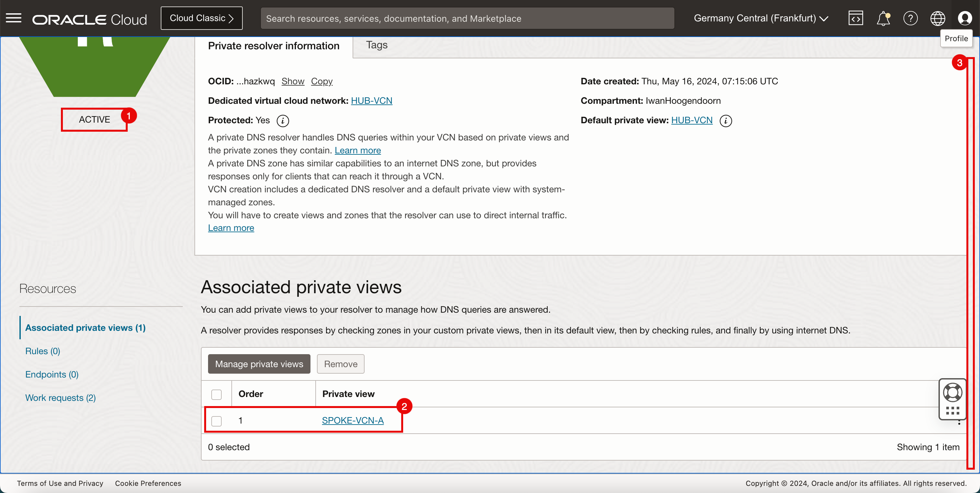Click Manage private views button
The image size is (980, 493).
pos(259,364)
